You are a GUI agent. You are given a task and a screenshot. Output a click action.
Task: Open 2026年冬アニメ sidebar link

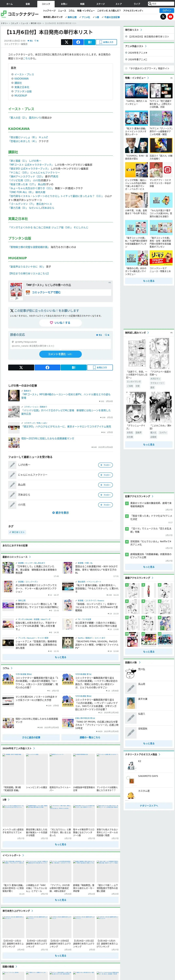pos(138,53)
